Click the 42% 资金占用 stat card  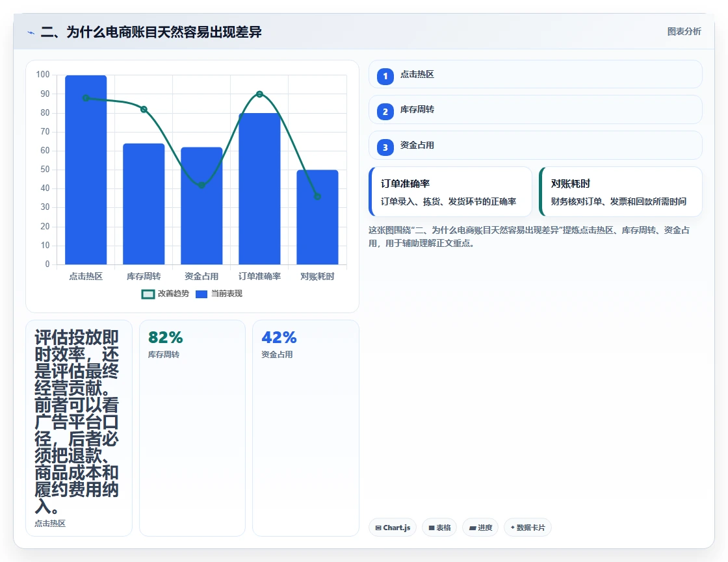305,428
